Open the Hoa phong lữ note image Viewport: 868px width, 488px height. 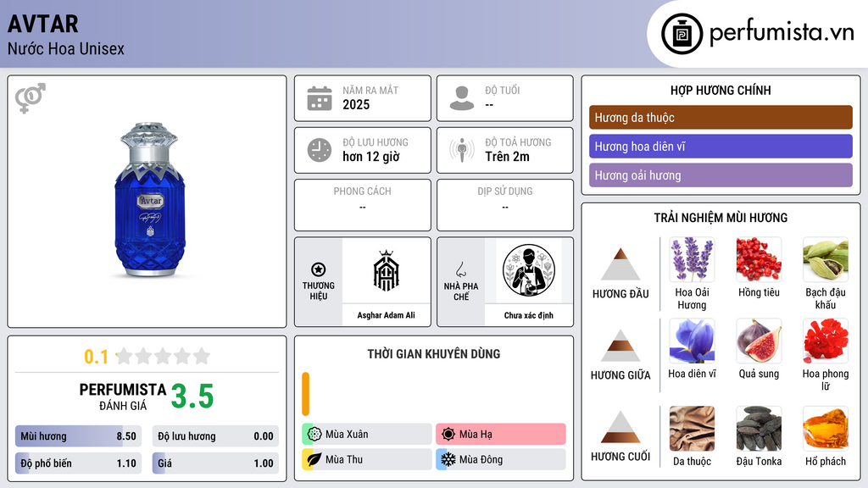pyautogui.click(x=826, y=341)
